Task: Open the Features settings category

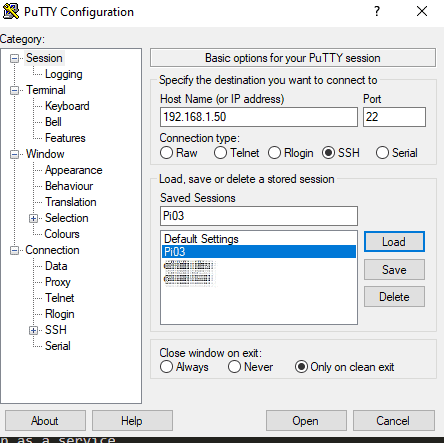Action: coord(65,138)
